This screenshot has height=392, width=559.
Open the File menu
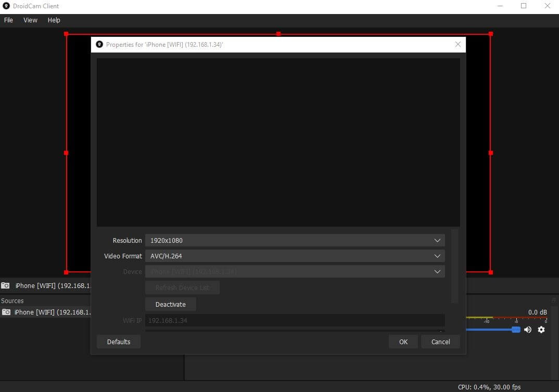click(8, 20)
